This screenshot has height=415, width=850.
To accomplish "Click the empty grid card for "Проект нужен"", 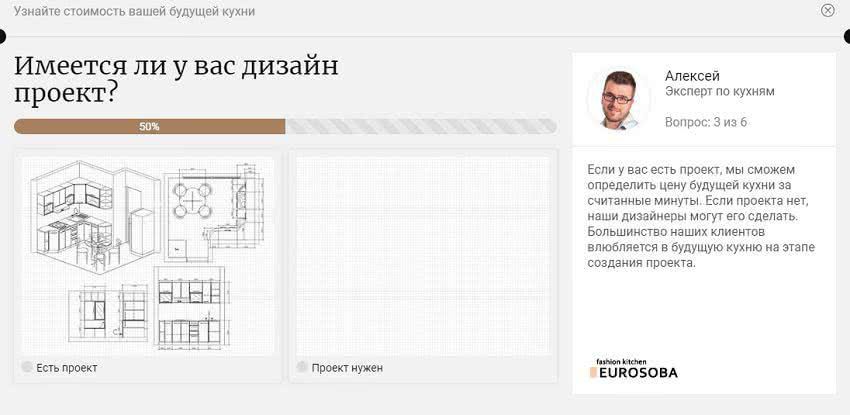I will click(422, 255).
